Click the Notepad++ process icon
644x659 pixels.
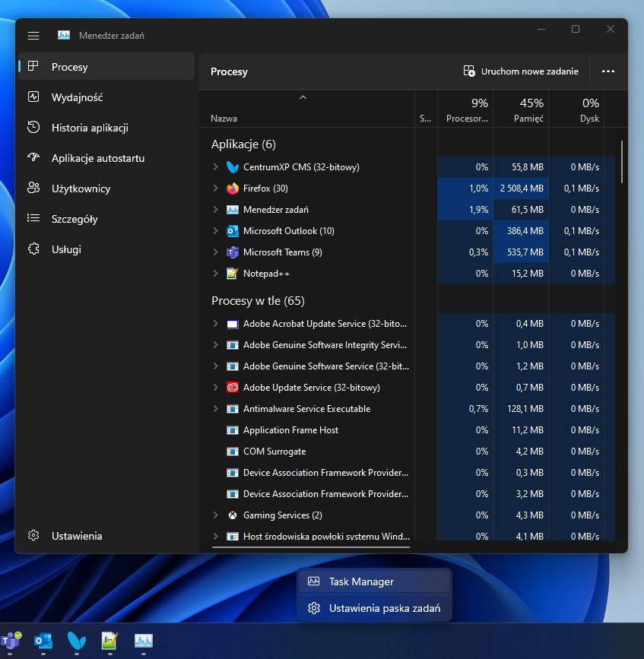[x=233, y=274]
